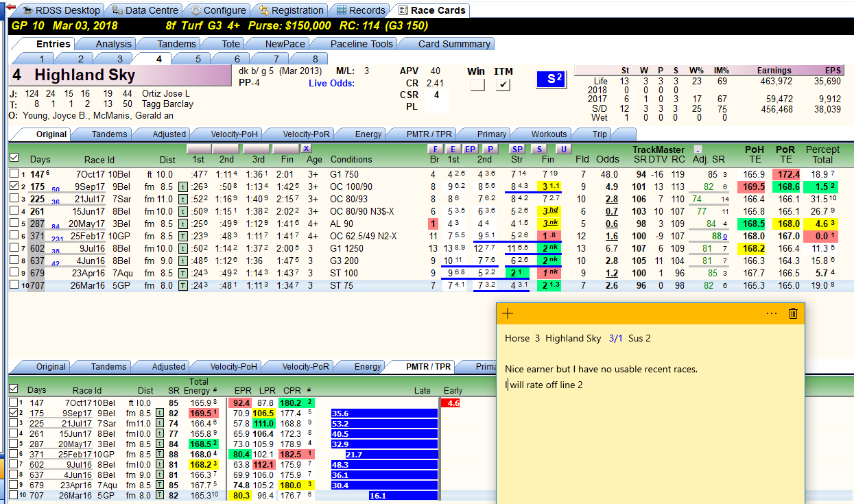Click red 4.6 Early bar on line 1

450,403
